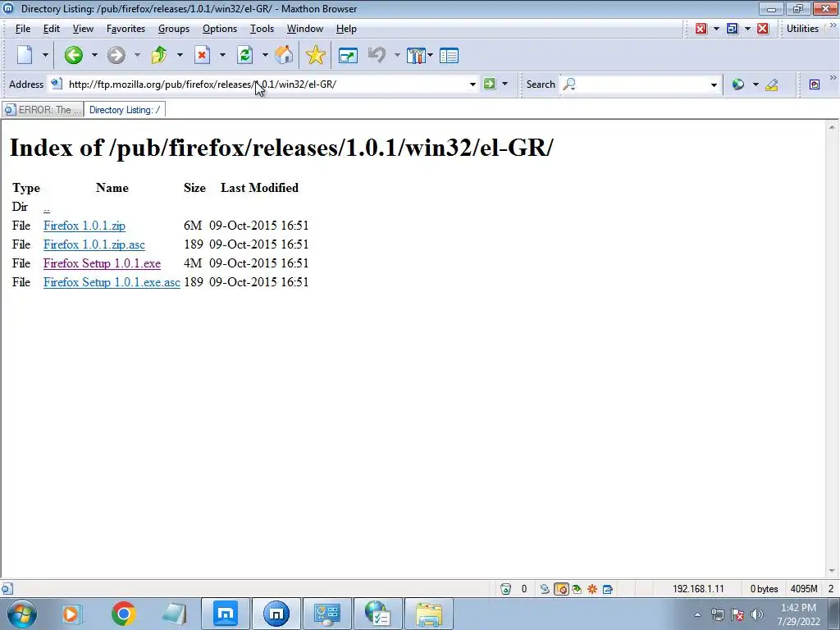840x630 pixels.
Task: Open Favorites with the star icon
Action: coord(316,55)
